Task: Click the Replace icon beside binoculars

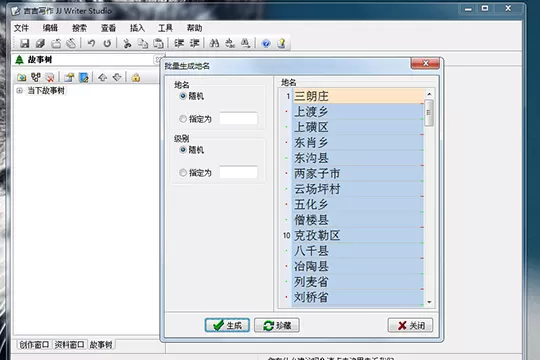Action: pyautogui.click(x=230, y=43)
